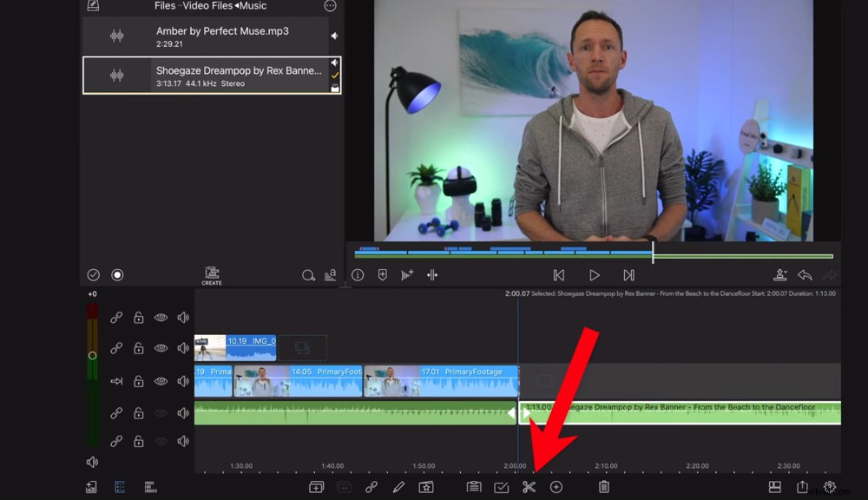Lock the Shoegaze Dreampop audio track
Image resolution: width=868 pixels, height=500 pixels.
pos(138,412)
